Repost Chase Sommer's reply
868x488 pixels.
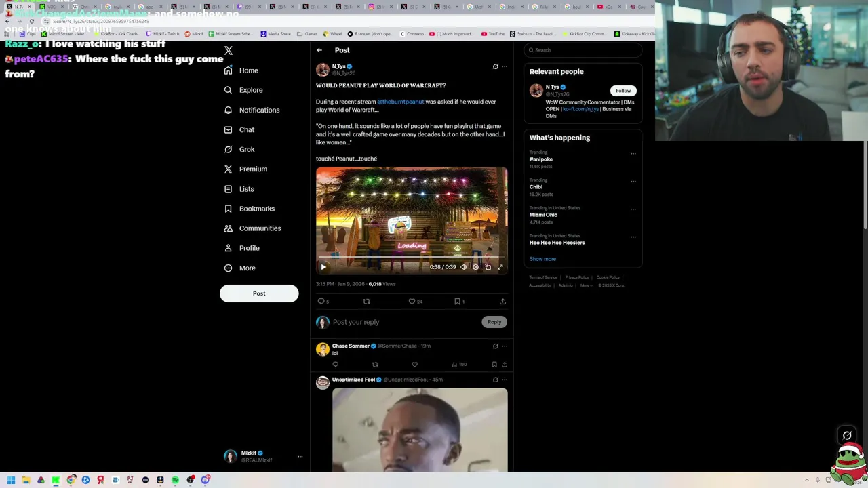[x=374, y=365]
